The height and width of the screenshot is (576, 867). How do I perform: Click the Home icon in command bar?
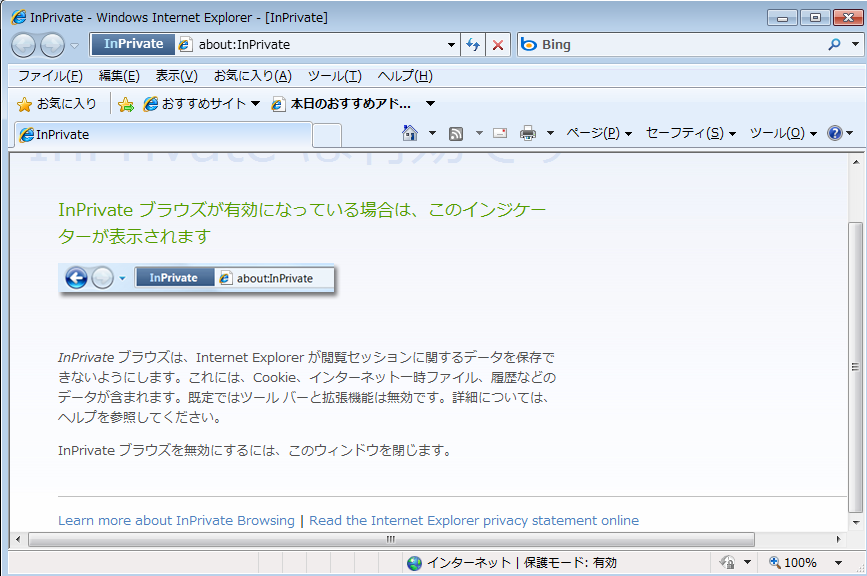click(x=410, y=133)
